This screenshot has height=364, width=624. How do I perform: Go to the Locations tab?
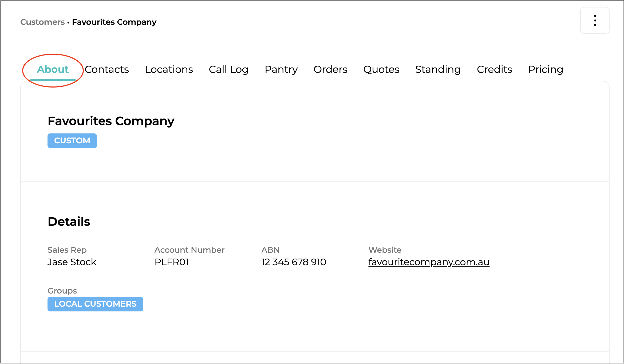(169, 69)
